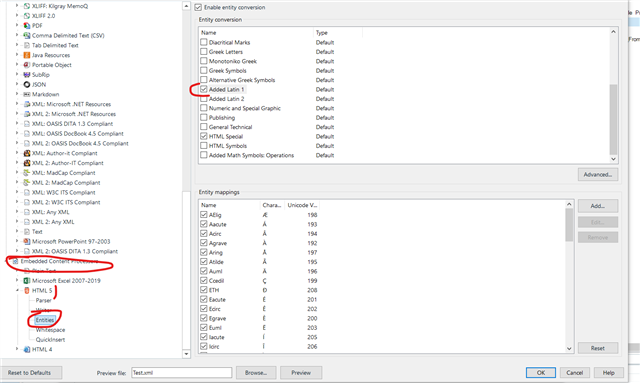This screenshot has height=383, width=640.
Task: Click the Add... entity mapping button
Action: (598, 206)
